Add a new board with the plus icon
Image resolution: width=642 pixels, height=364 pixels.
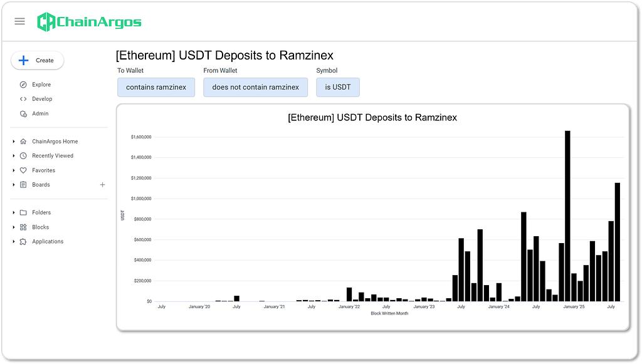(x=102, y=185)
